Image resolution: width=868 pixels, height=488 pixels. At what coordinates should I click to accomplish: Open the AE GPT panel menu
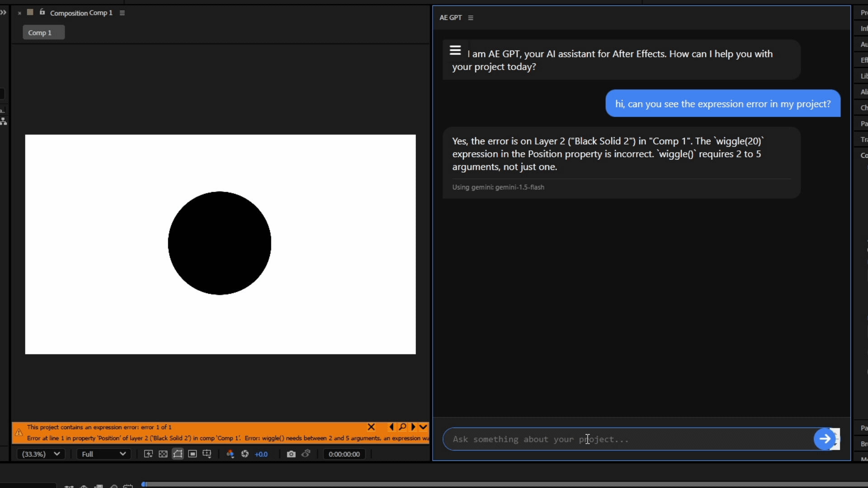coord(471,18)
